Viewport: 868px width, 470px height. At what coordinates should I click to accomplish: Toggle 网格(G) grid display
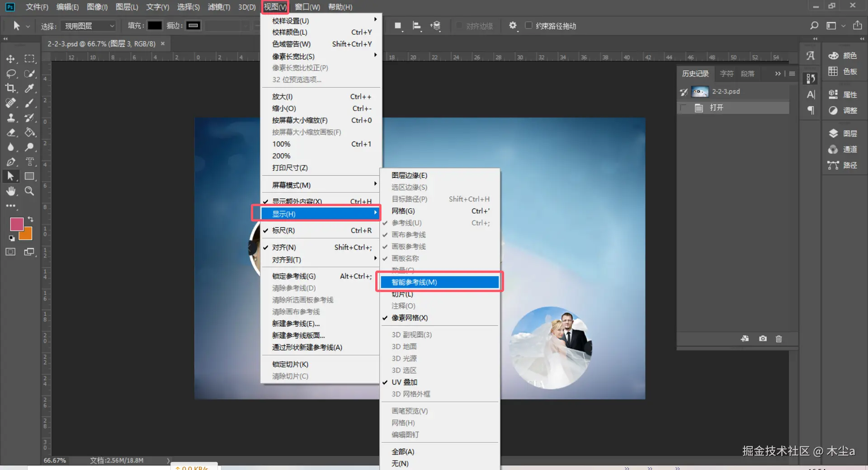coord(440,211)
